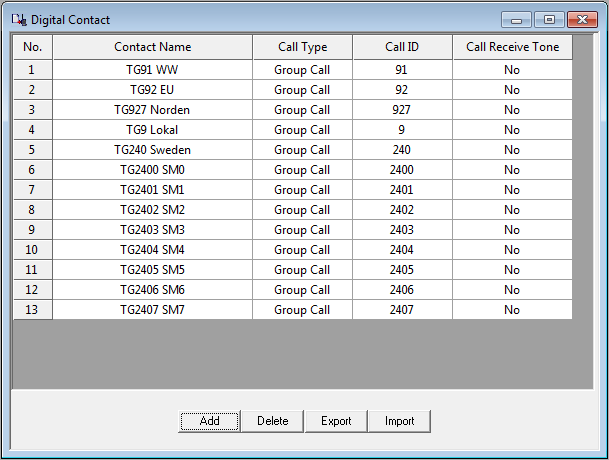609x460 pixels.
Task: Select the TG927 Norden contact name
Action: 152,110
